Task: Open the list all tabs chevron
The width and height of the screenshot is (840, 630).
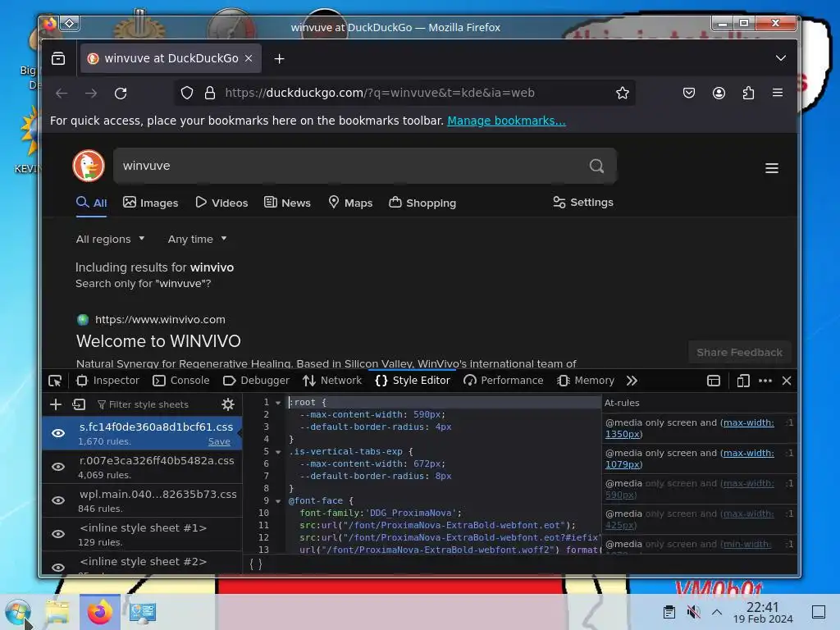Action: [781, 58]
